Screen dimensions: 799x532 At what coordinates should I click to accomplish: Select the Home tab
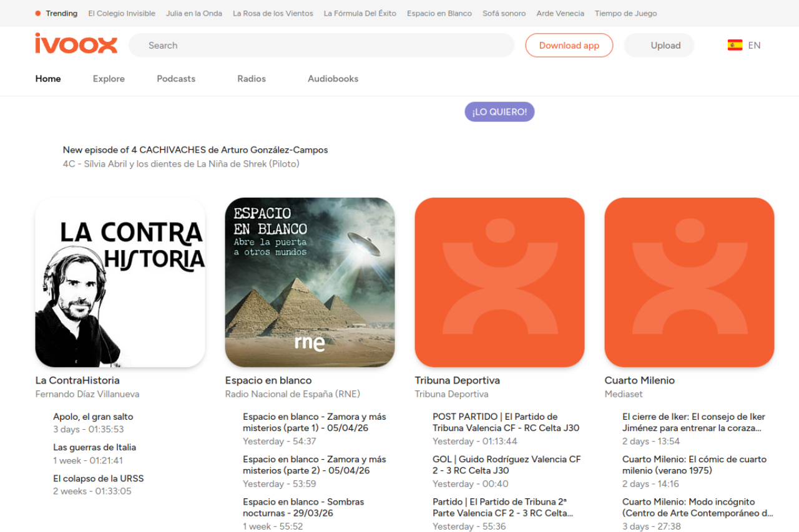[48, 79]
